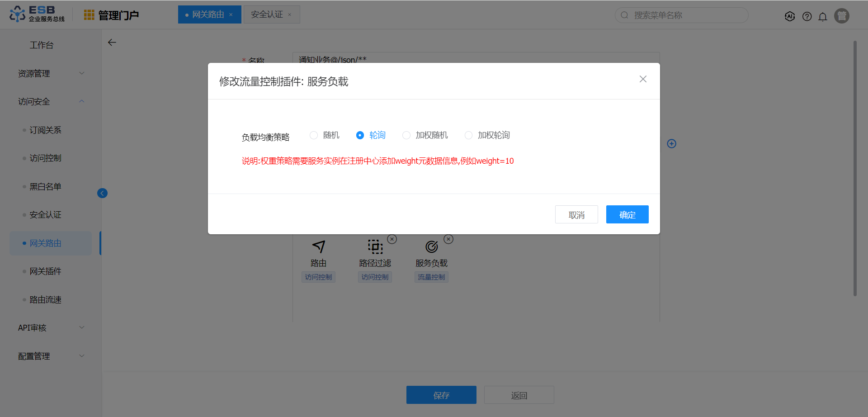868x417 pixels.
Task: Collapse the 访问安全 sidebar menu
Action: (x=51, y=102)
